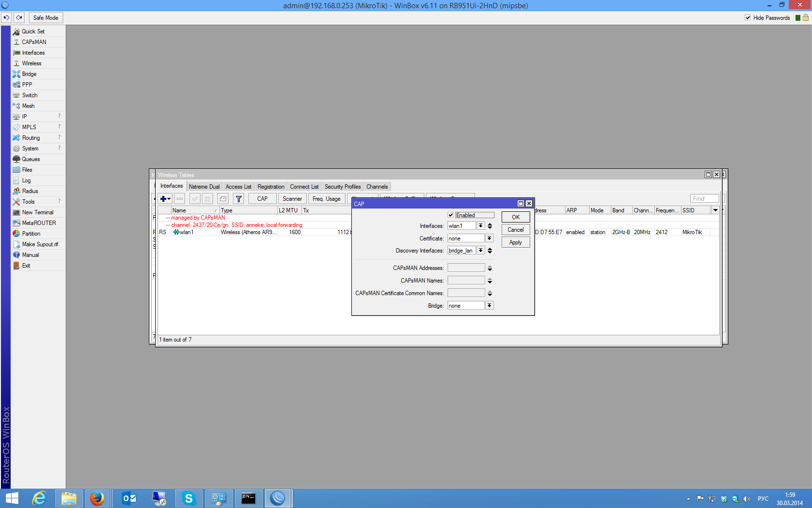Switch to the Access List tab
The width and height of the screenshot is (812, 508).
pyautogui.click(x=238, y=187)
